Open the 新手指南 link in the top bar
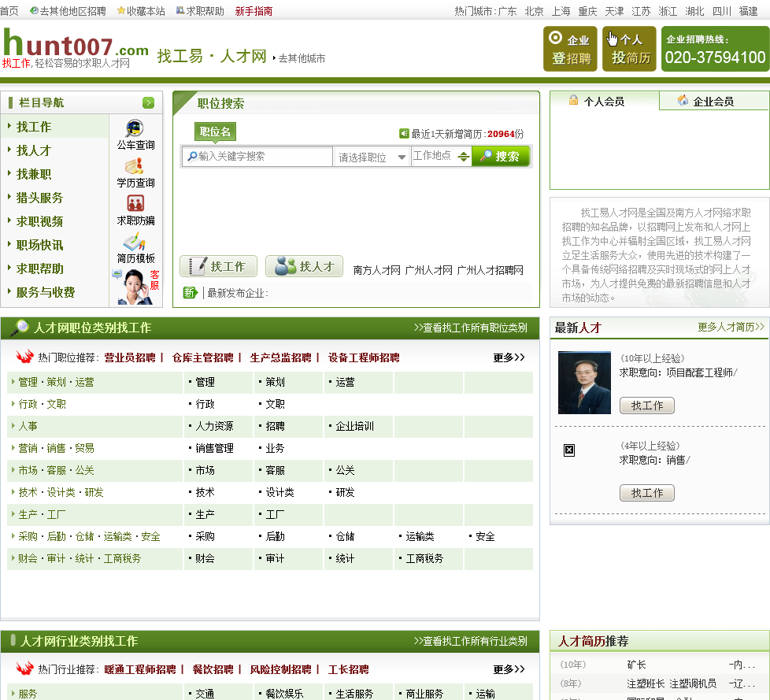The height and width of the screenshot is (700, 770). tap(254, 11)
